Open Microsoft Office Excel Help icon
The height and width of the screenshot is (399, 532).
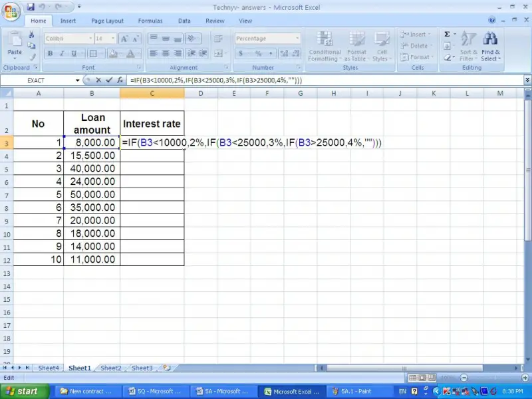coord(491,21)
